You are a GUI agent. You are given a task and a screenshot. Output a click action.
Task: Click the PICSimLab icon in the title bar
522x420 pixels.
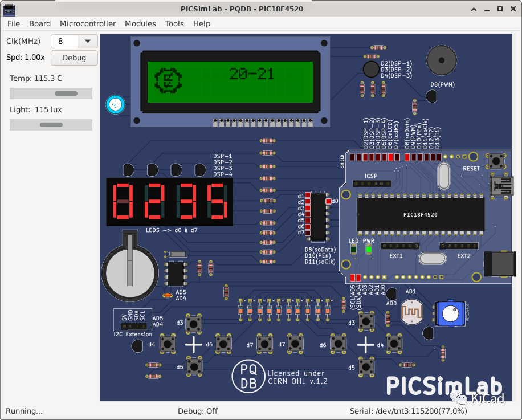[9, 9]
